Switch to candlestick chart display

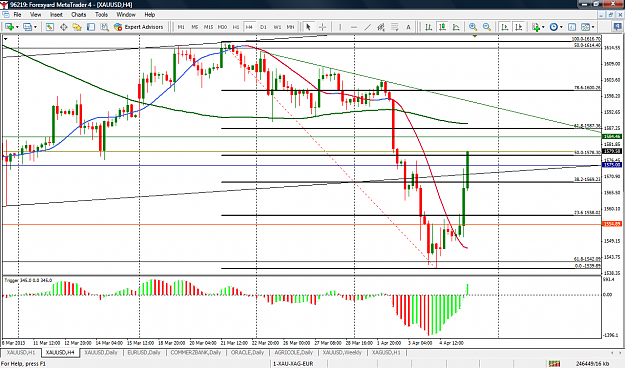coord(442,27)
